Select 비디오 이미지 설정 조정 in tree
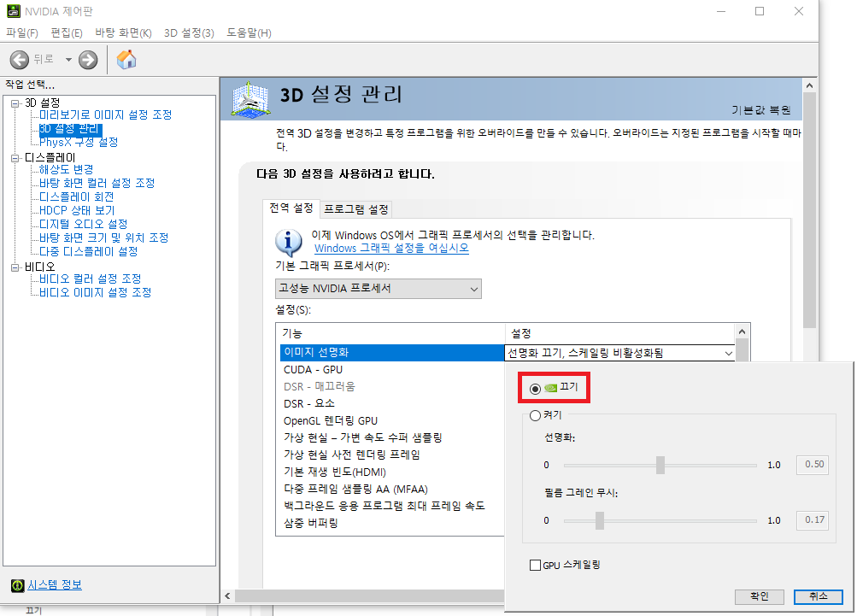Screen dimensions: 857x616 [95, 292]
